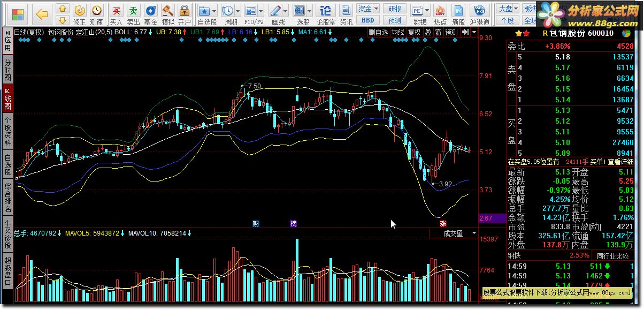
Task: Click the 开户 account lock icon
Action: click(185, 14)
